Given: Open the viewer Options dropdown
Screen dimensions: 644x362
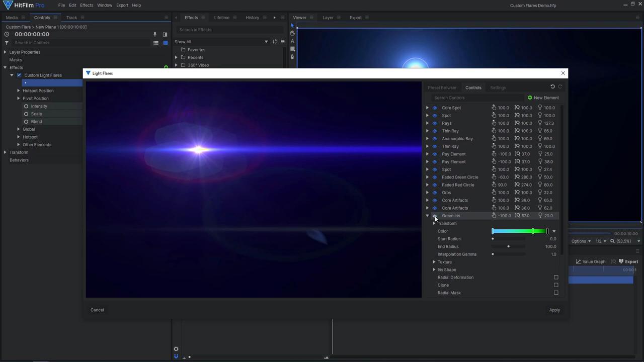Looking at the screenshot, I should click(x=581, y=241).
